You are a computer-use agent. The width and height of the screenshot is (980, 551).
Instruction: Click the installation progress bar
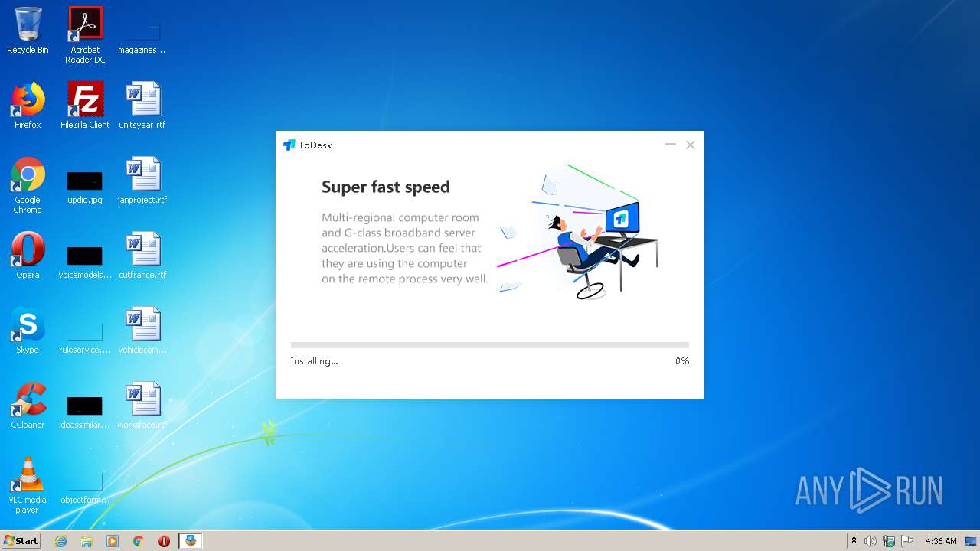pyautogui.click(x=490, y=345)
